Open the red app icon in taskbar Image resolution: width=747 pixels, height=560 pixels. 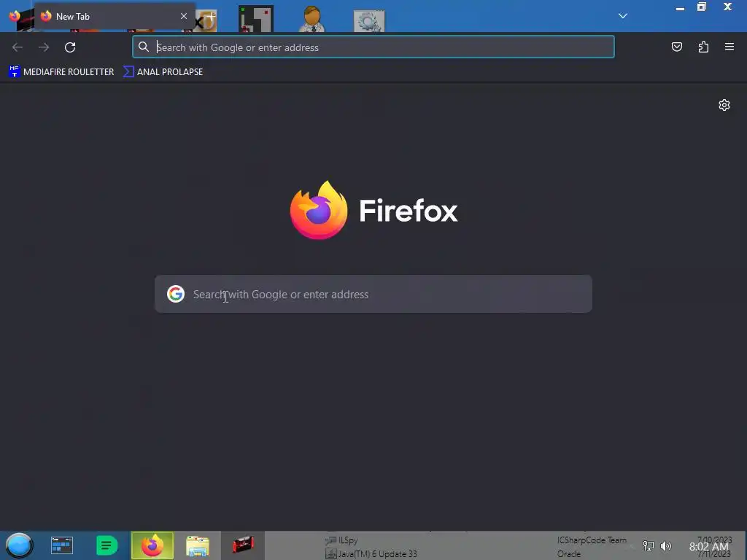coord(243,545)
